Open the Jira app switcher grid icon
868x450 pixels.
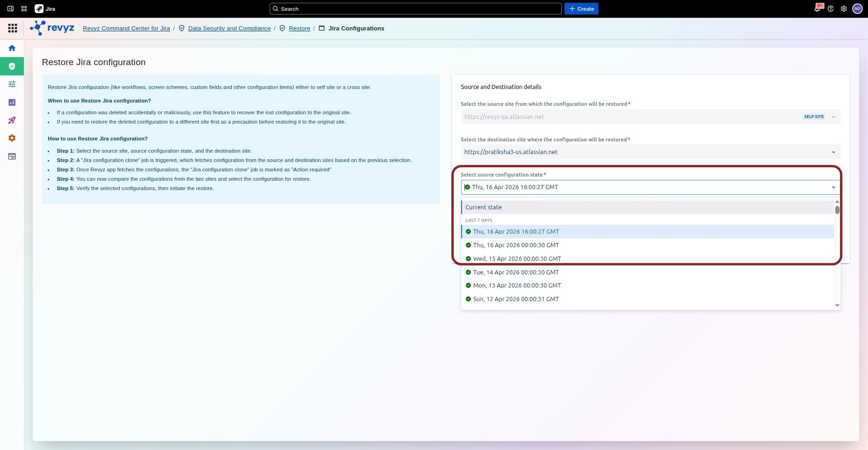tap(24, 8)
